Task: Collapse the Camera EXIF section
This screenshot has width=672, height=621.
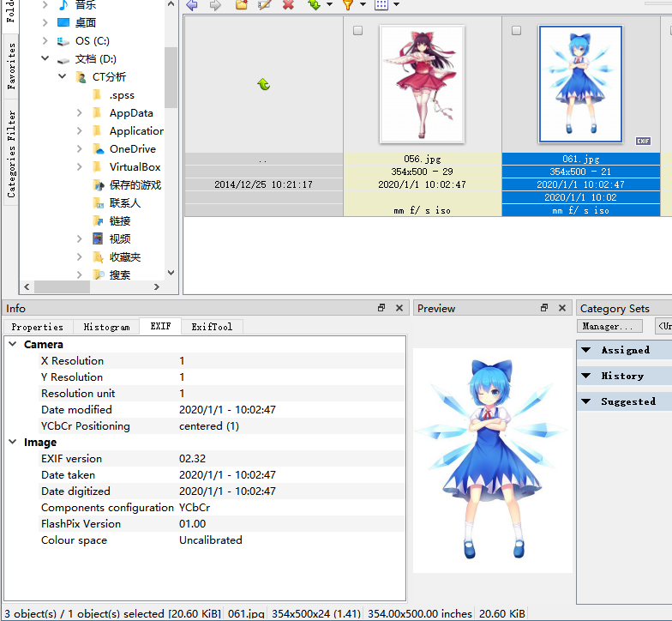Action: [x=13, y=345]
